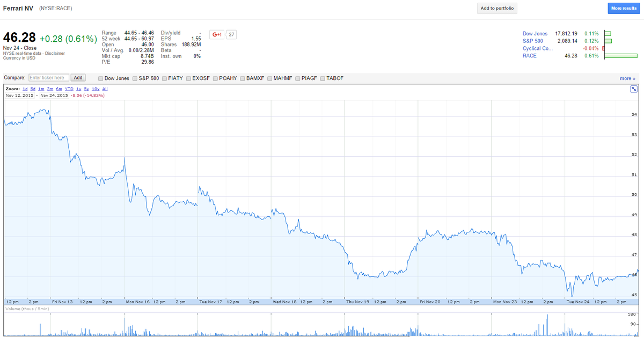
Task: Click the RACE green performance bar
Action: (x=621, y=56)
